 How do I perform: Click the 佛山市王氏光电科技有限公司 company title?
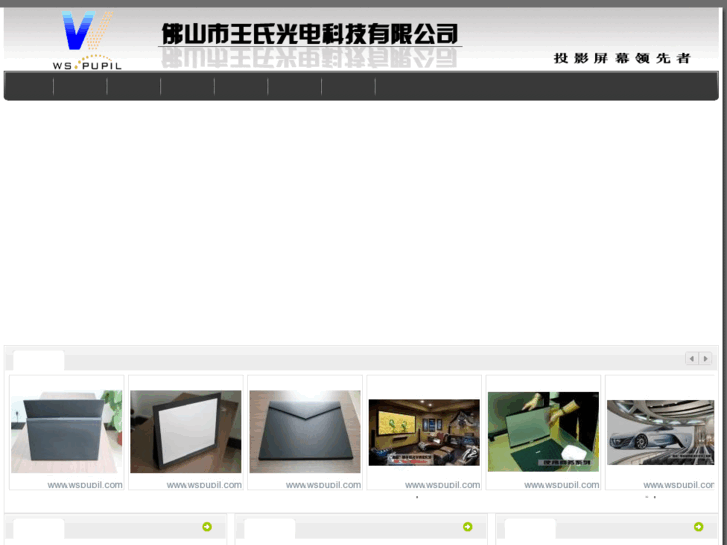(310, 34)
